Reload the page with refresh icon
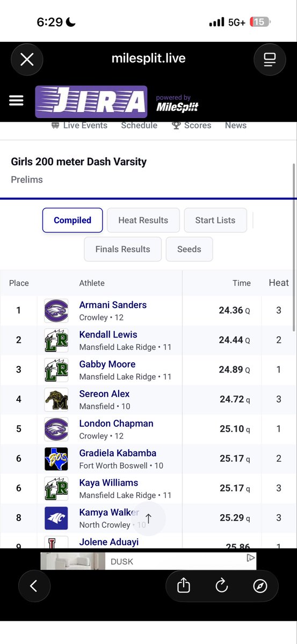This screenshot has width=297, height=644. click(x=222, y=586)
